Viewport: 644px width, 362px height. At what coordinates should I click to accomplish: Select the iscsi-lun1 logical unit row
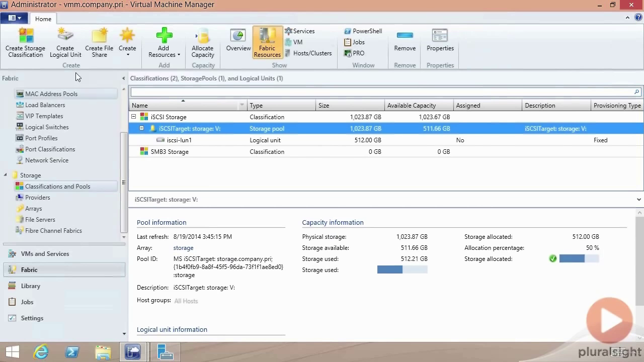coord(386,140)
